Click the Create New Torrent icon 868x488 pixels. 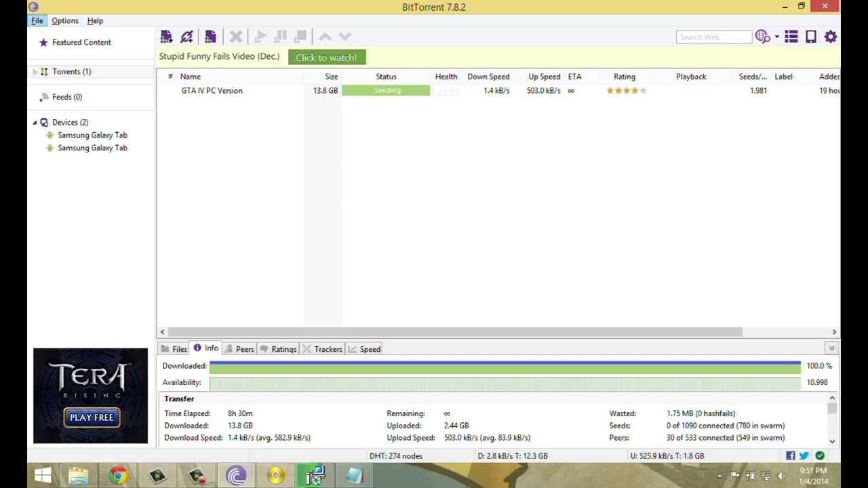[x=210, y=37]
